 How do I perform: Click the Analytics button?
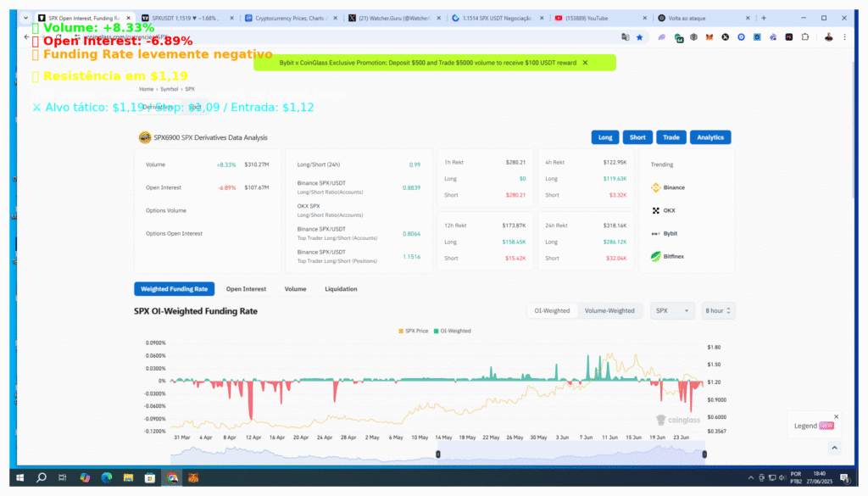click(710, 137)
